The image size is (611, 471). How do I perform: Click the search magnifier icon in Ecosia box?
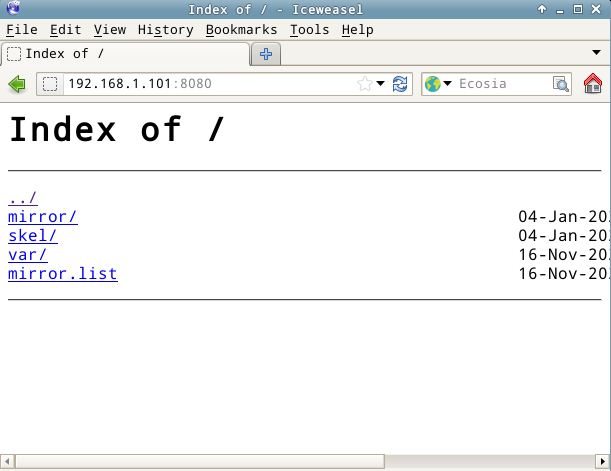561,84
